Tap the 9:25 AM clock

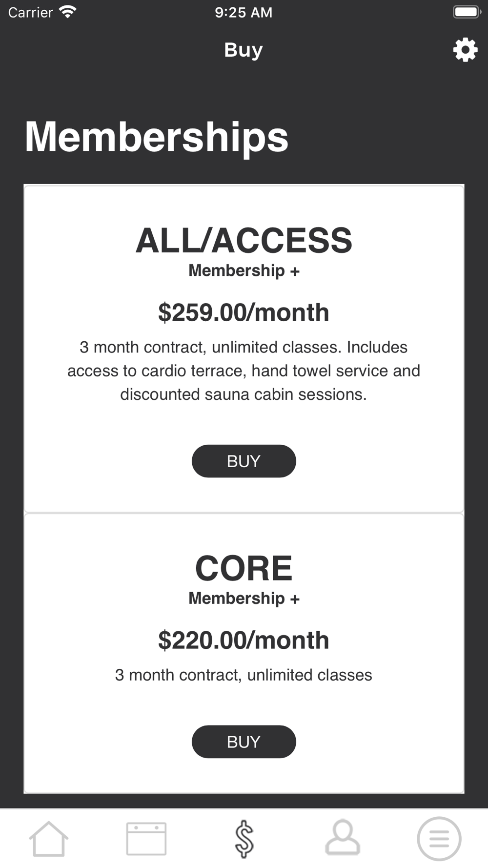coord(244,12)
